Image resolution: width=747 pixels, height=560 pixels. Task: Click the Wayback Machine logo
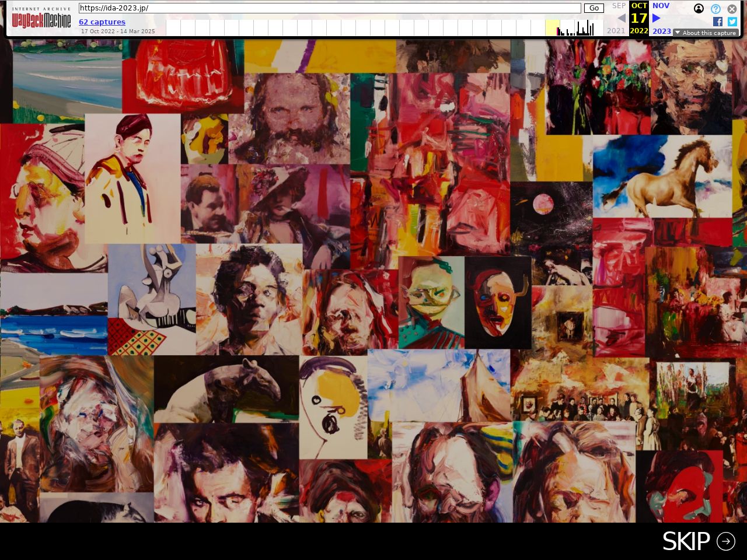pos(41,20)
